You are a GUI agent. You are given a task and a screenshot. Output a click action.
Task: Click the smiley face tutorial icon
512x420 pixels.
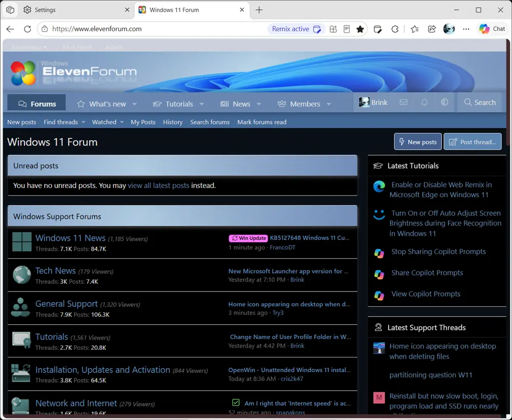[x=379, y=215]
